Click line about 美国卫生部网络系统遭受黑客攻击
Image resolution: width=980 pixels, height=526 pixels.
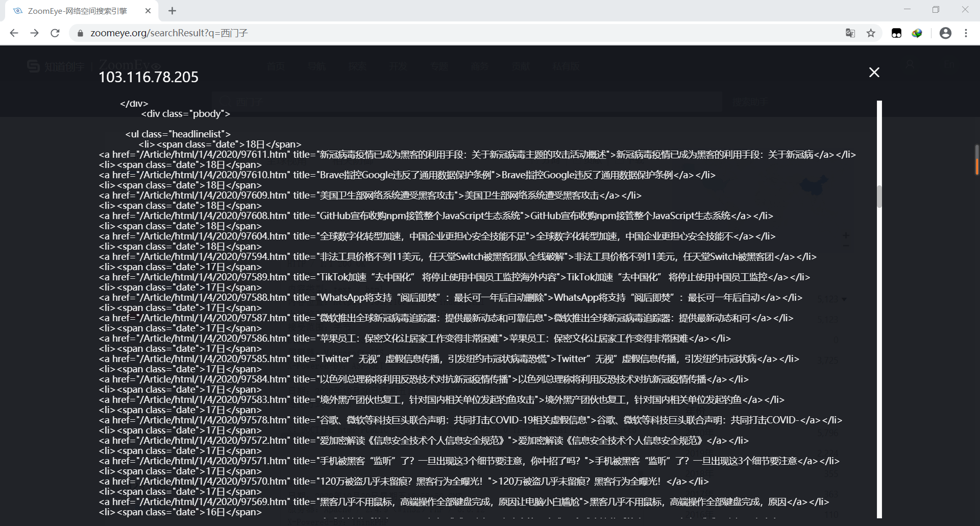(x=370, y=195)
